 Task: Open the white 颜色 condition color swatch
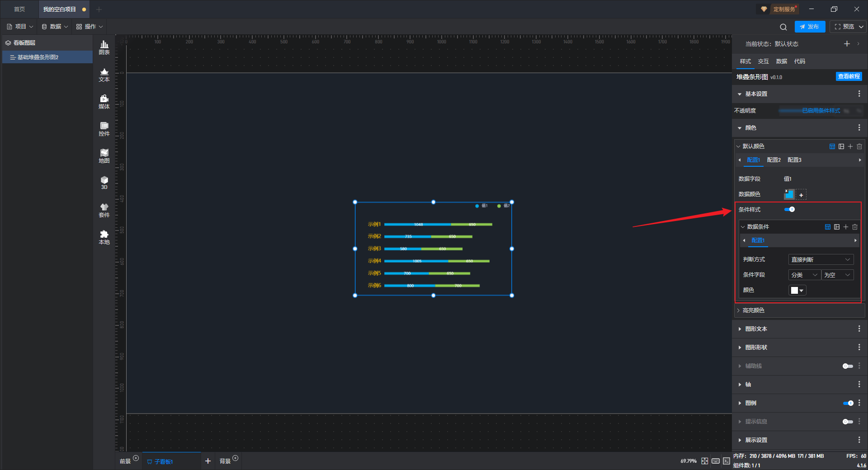click(x=797, y=290)
